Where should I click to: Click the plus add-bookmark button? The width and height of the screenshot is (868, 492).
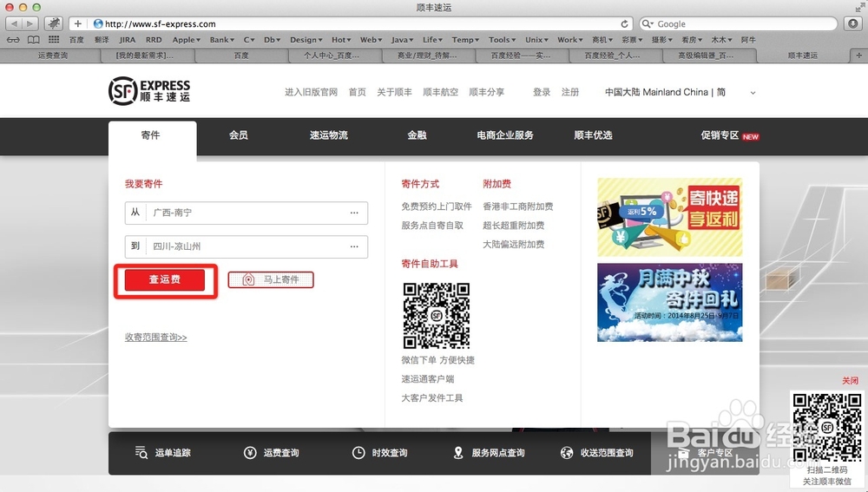click(x=77, y=23)
